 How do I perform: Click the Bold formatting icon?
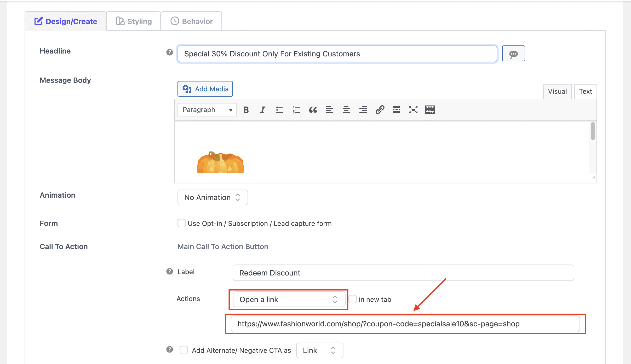(246, 110)
